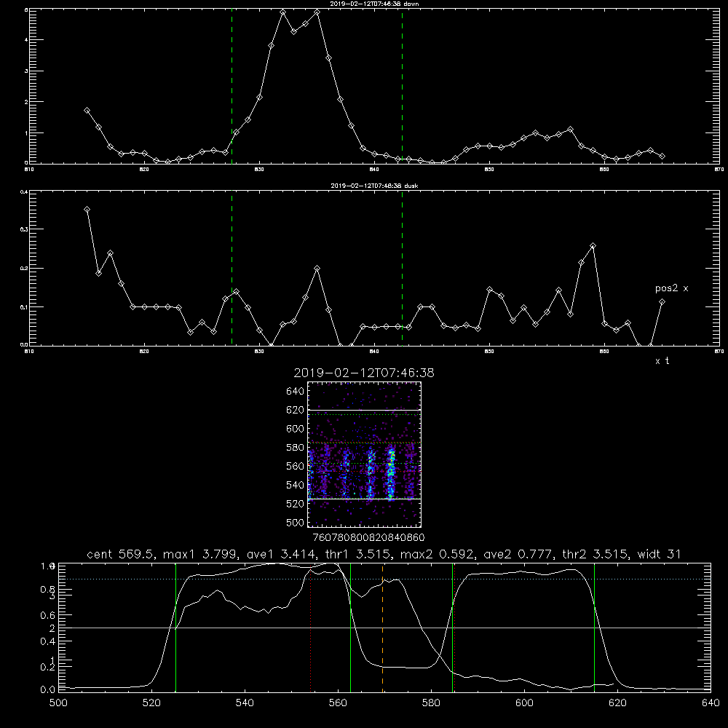The width and height of the screenshot is (728, 728).
Task: Click the '500' label on bottom plot x-axis
Action: click(x=58, y=703)
